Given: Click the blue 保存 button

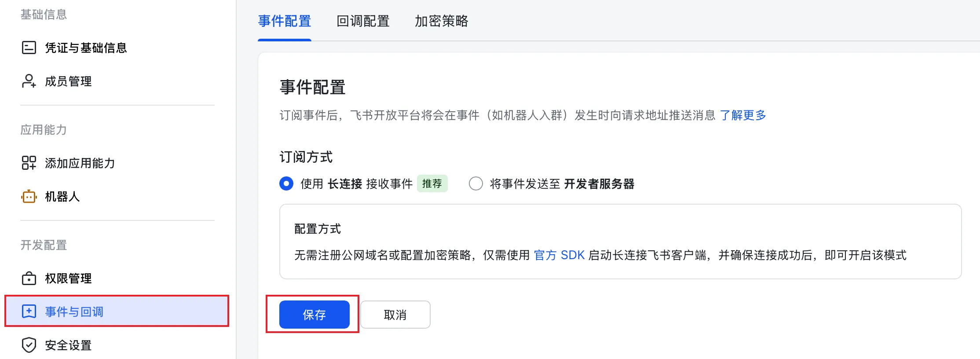Looking at the screenshot, I should (x=314, y=315).
